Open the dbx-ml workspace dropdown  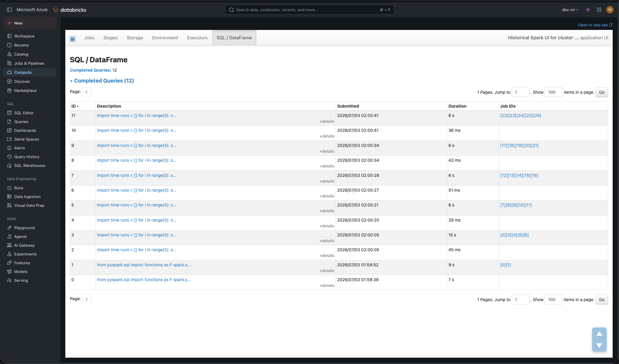click(x=570, y=10)
